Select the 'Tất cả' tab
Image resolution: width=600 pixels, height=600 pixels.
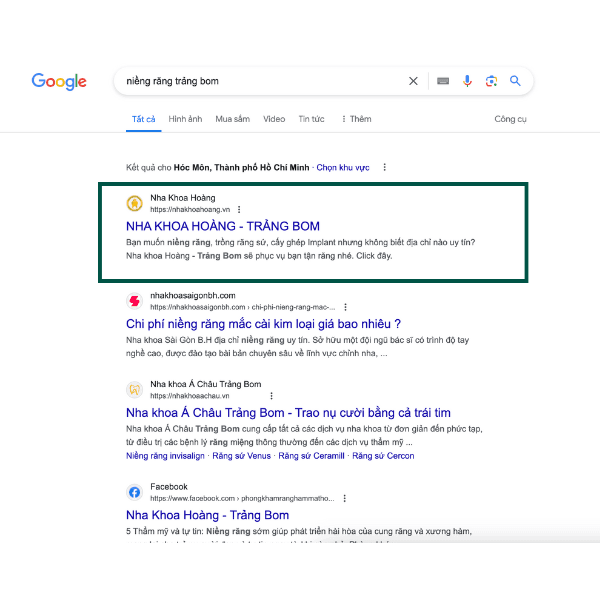coord(143,119)
